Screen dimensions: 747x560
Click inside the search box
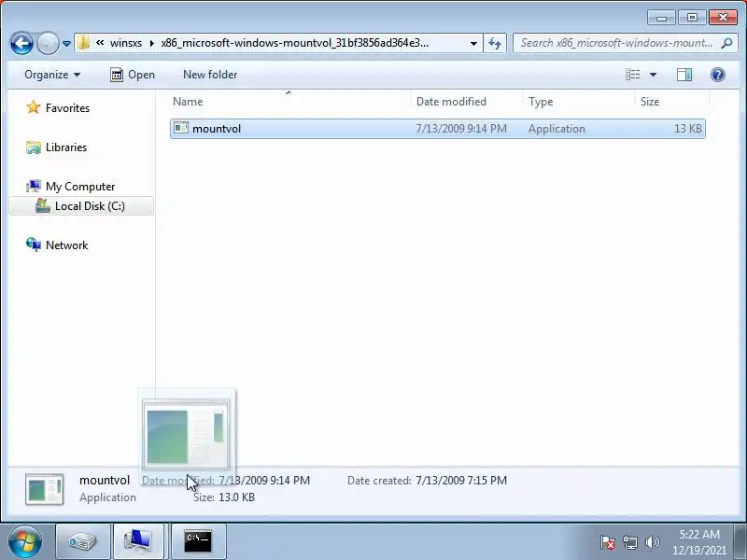pyautogui.click(x=616, y=43)
